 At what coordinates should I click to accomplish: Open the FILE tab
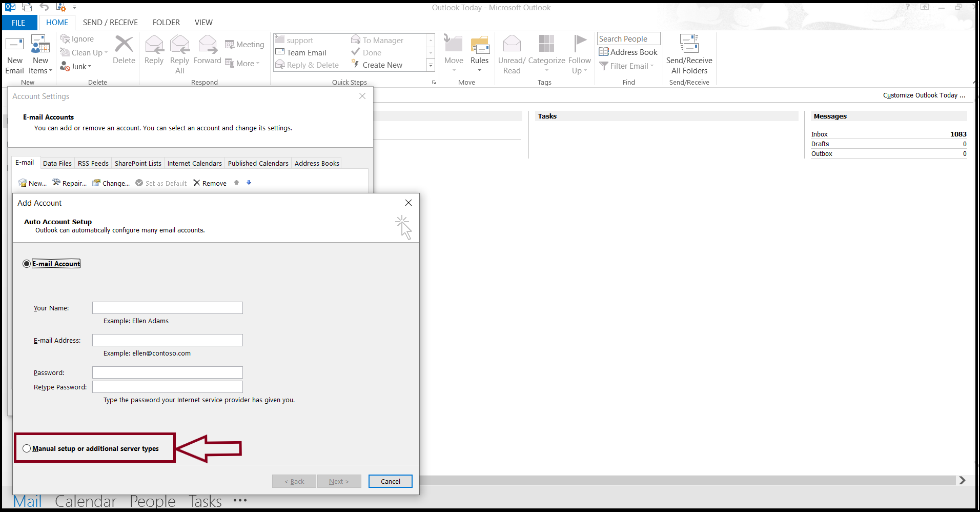pos(19,23)
